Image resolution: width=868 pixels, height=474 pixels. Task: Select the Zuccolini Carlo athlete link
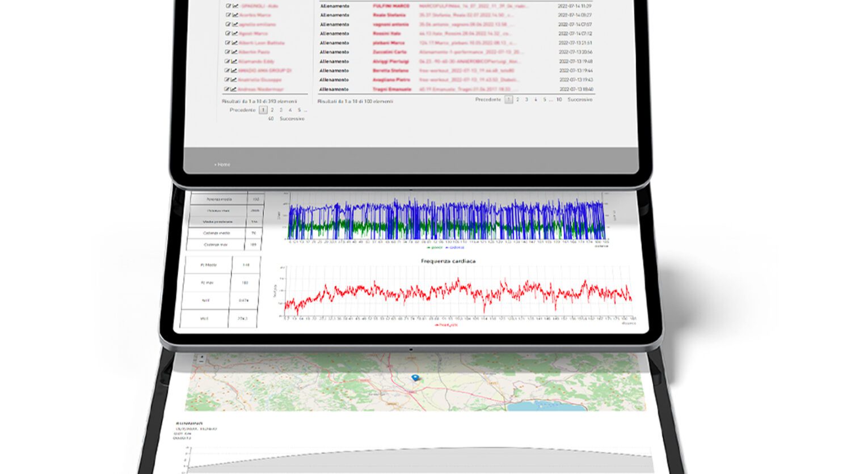click(x=389, y=52)
